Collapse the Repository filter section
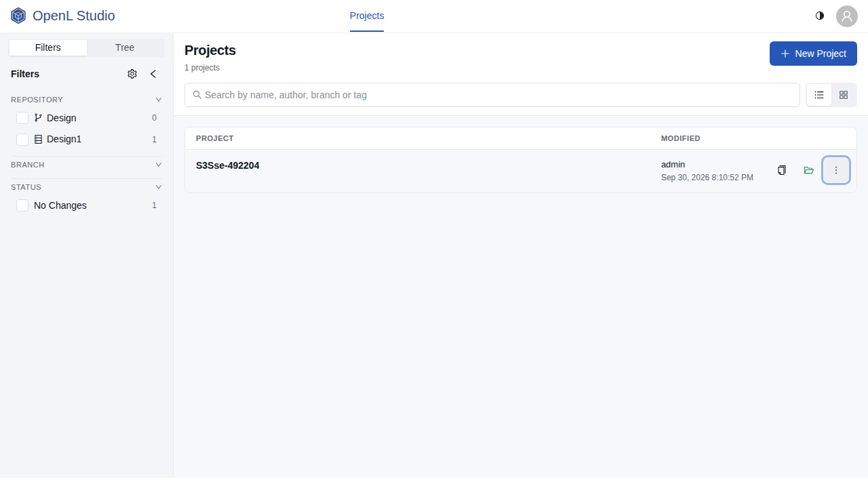The height and width of the screenshot is (488, 868). click(159, 100)
